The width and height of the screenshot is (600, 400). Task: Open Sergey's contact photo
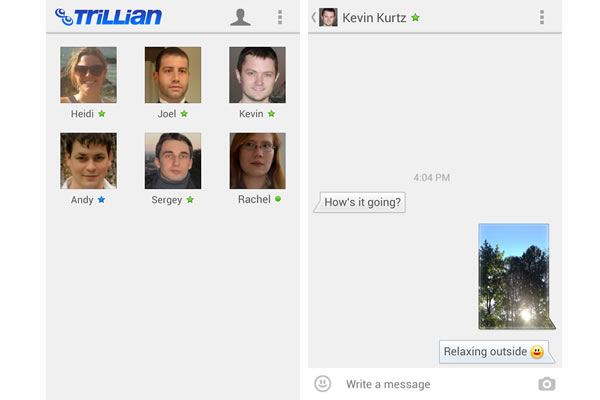[x=173, y=161]
